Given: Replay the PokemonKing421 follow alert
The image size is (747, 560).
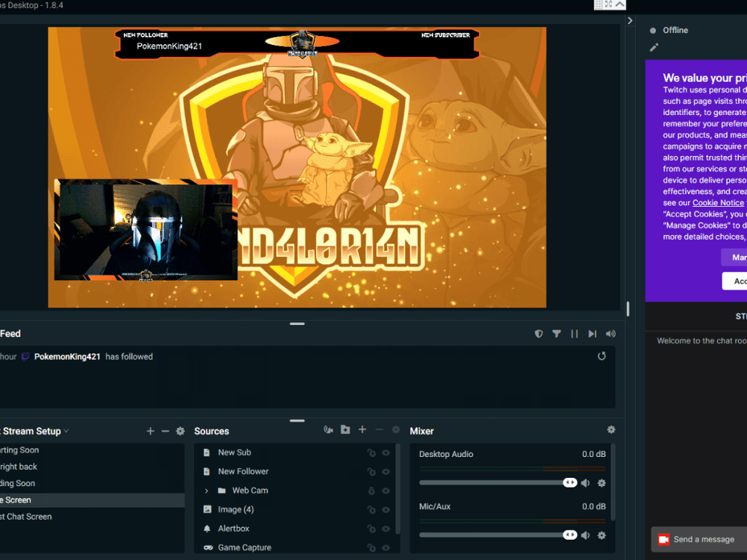Looking at the screenshot, I should [601, 356].
